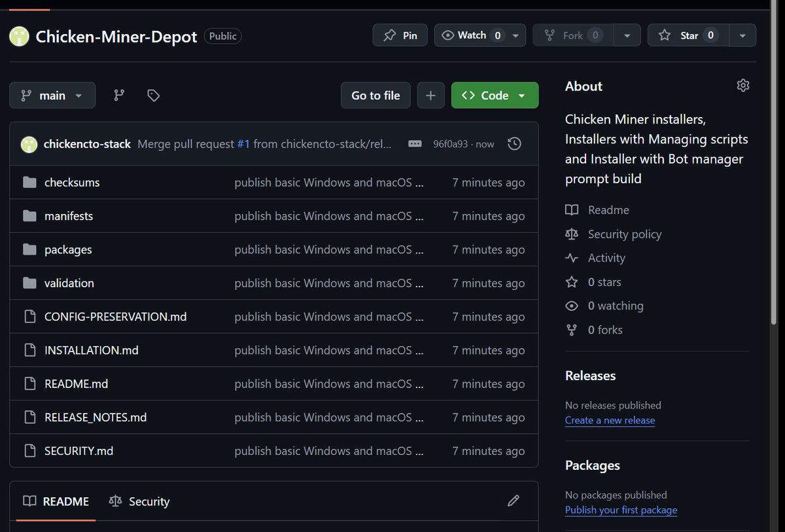
Task: Click the folder icon beside validation
Action: [x=29, y=283]
